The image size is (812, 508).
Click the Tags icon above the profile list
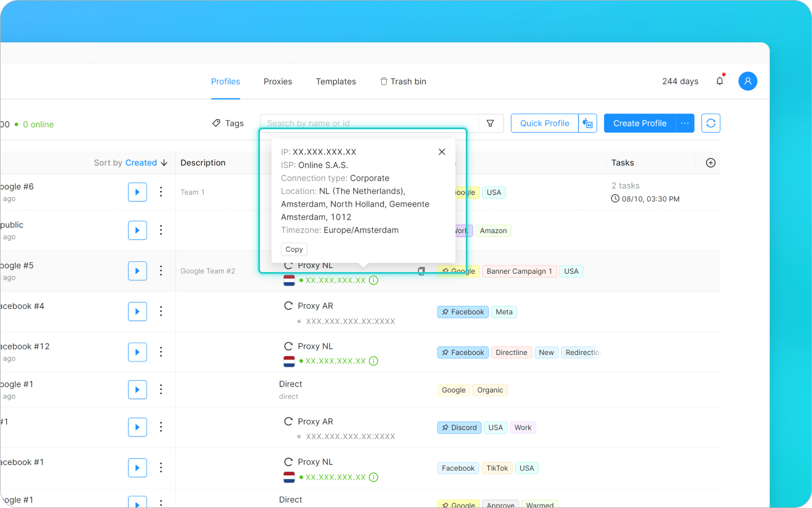point(217,123)
